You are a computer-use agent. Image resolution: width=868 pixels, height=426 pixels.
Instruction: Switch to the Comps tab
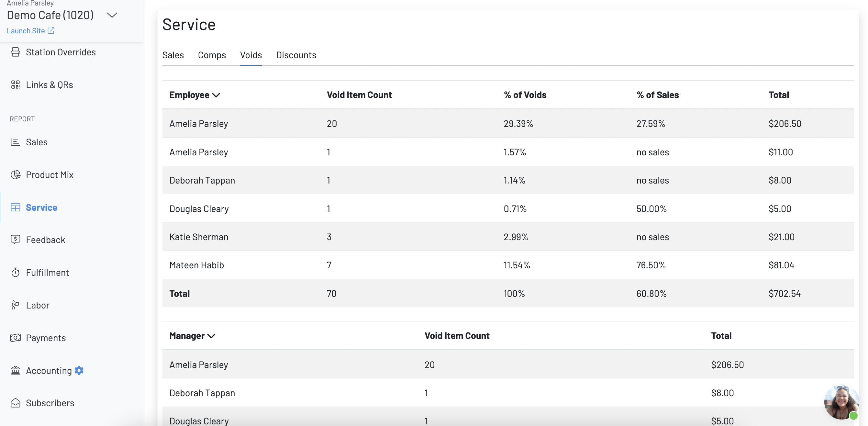pos(212,55)
